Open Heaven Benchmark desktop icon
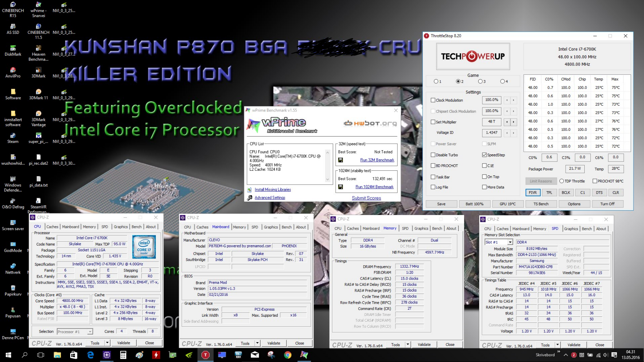Viewport: 644px width, 362px height. [x=38, y=54]
